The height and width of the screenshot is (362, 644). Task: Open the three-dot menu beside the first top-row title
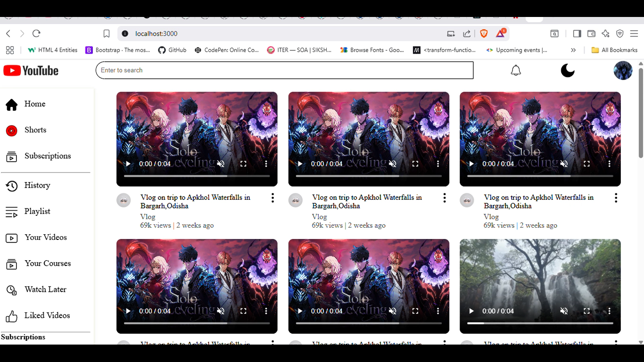point(272,198)
